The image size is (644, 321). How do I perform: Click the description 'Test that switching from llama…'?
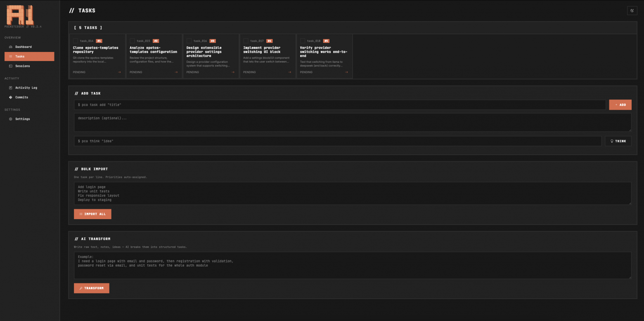322,64
